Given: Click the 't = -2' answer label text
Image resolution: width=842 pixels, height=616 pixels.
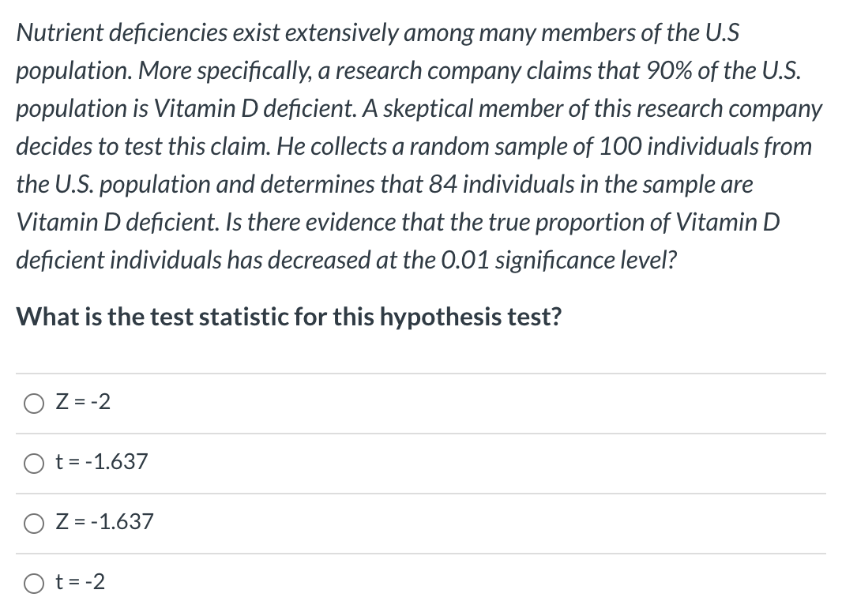Looking at the screenshot, I should [x=81, y=582].
